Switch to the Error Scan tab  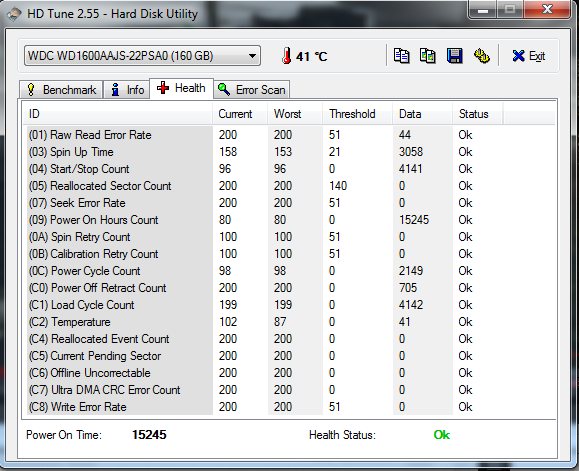coord(251,90)
